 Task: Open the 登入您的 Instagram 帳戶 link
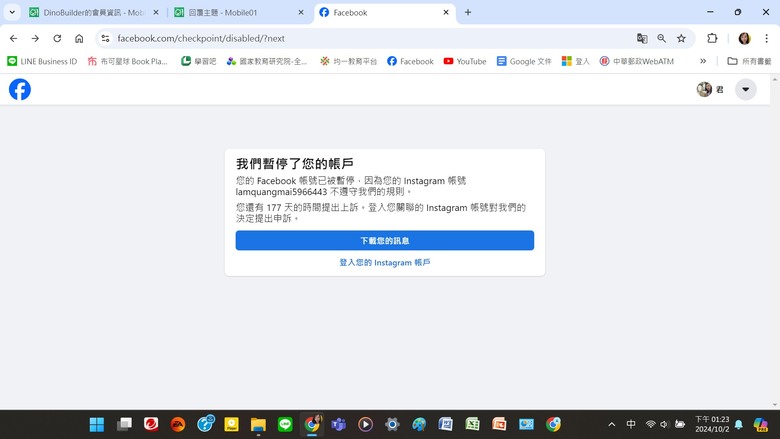(385, 263)
